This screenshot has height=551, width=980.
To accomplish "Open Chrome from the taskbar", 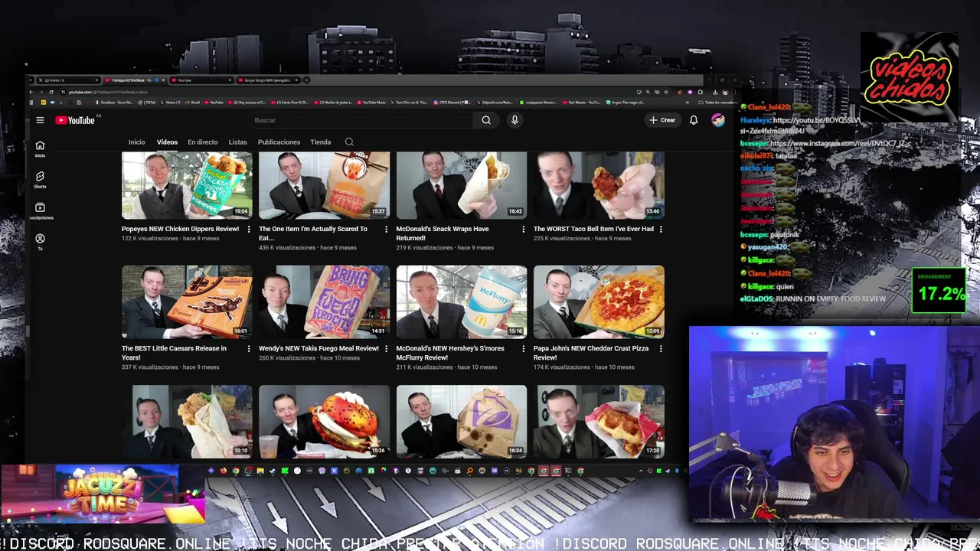I will pos(236,471).
